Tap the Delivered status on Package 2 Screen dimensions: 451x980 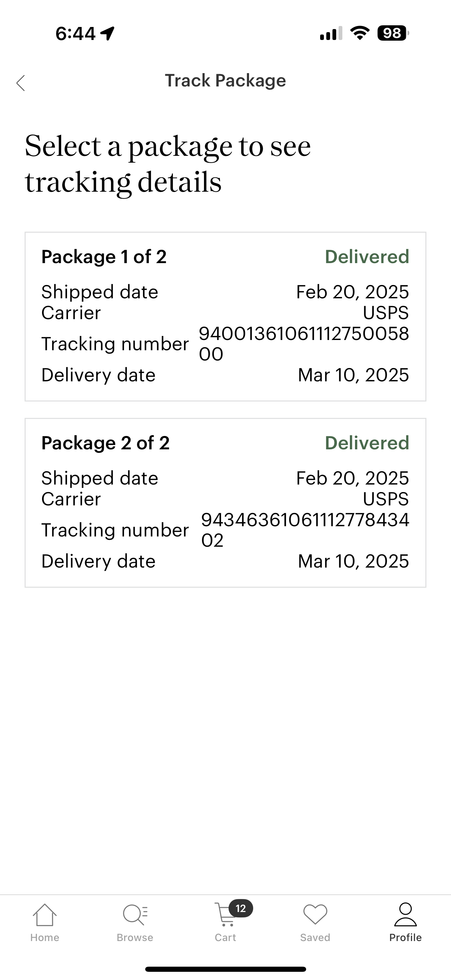click(x=367, y=443)
